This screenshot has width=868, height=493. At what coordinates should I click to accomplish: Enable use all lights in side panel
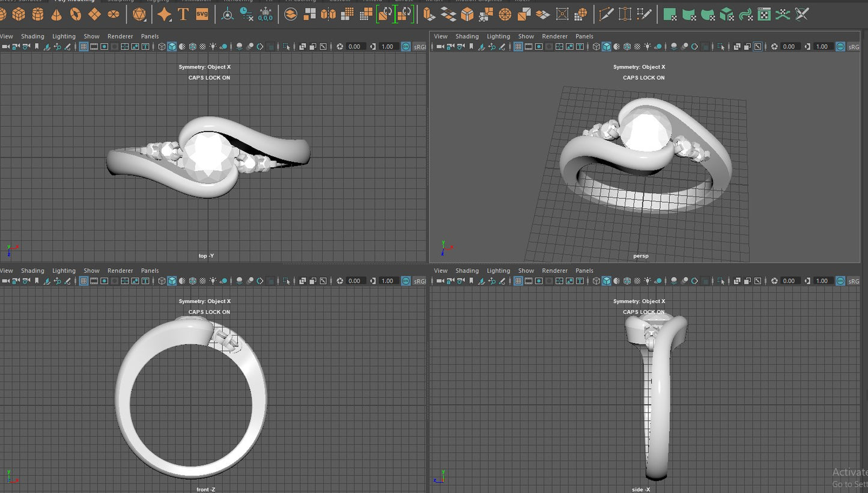coord(648,281)
